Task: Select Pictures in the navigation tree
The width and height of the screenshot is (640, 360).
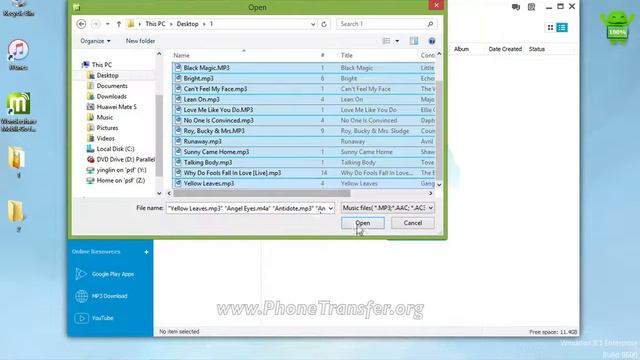Action: click(102, 128)
